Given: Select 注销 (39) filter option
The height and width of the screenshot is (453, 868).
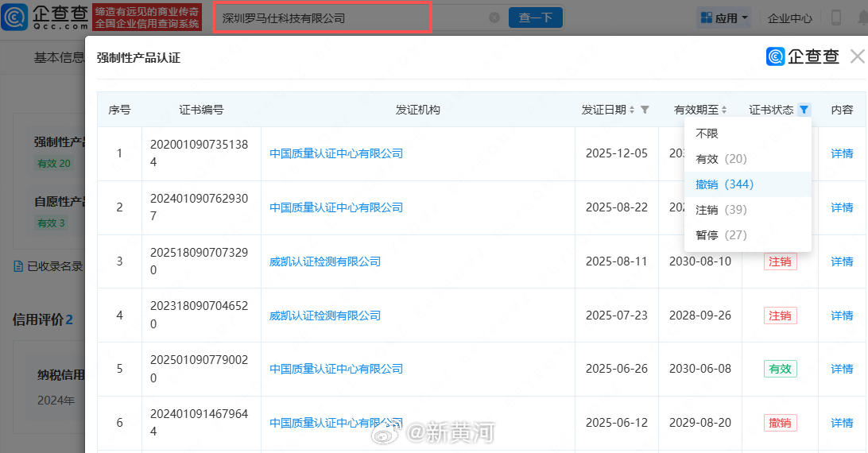Looking at the screenshot, I should (748, 210).
